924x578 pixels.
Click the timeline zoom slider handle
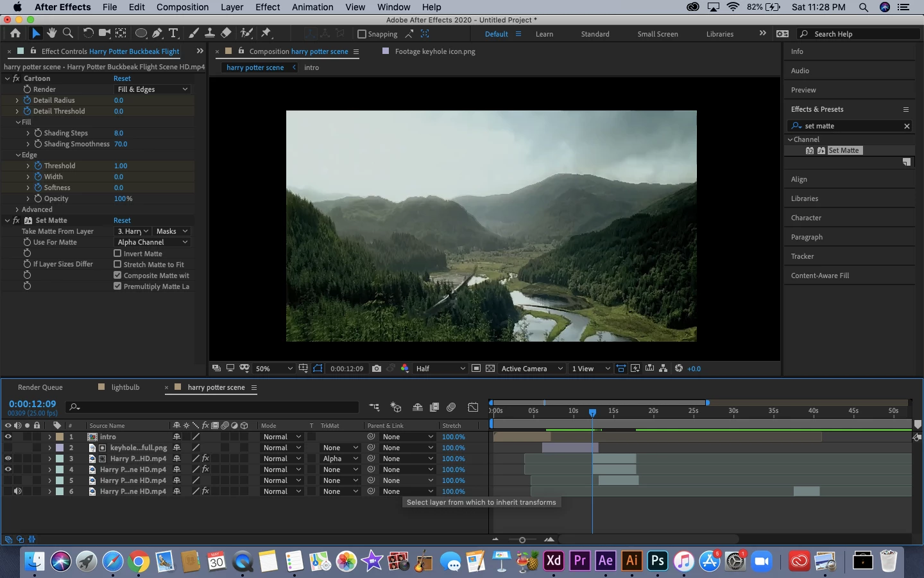(522, 539)
